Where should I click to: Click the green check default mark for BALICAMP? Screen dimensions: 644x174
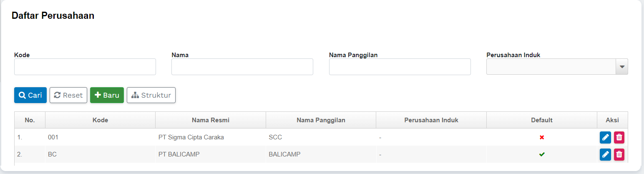(542, 154)
